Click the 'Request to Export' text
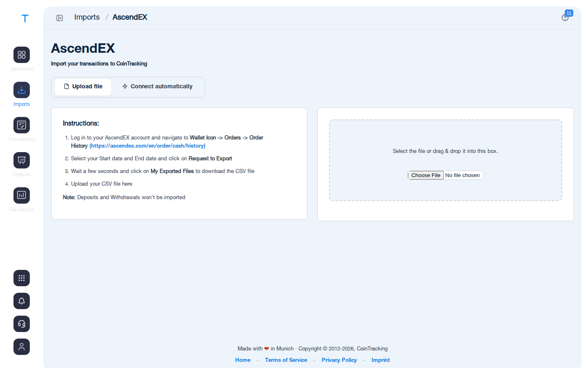The height and width of the screenshot is (368, 588). [210, 159]
